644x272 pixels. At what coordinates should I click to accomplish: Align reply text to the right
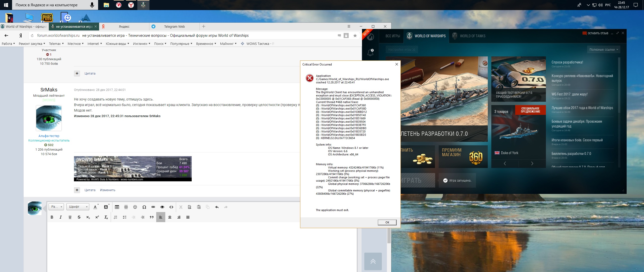179,217
